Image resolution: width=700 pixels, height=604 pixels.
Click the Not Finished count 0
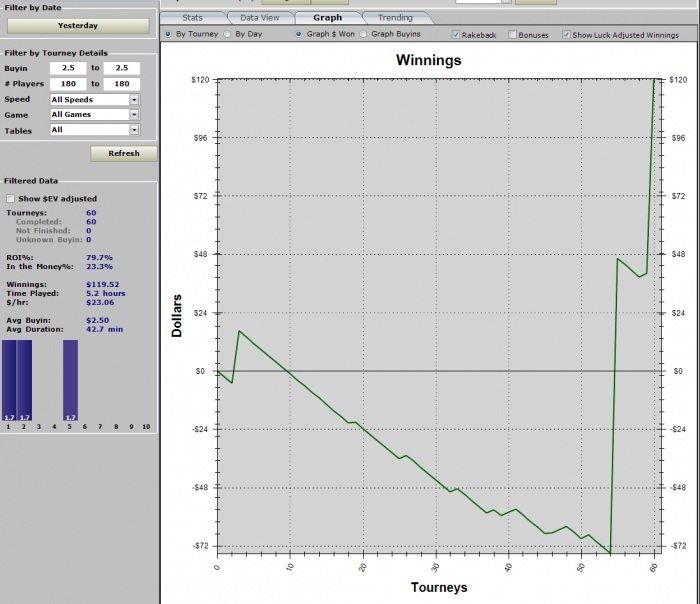pos(88,231)
